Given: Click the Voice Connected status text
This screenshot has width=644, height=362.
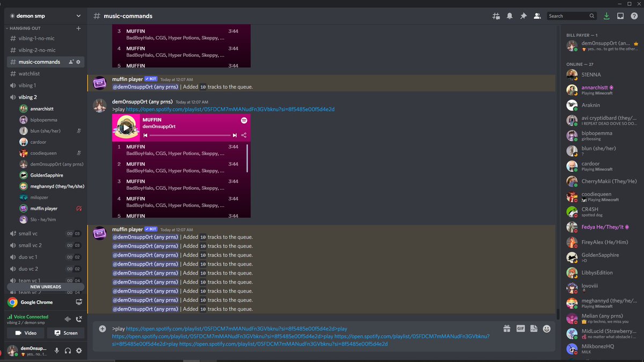Looking at the screenshot, I should click(x=31, y=317).
